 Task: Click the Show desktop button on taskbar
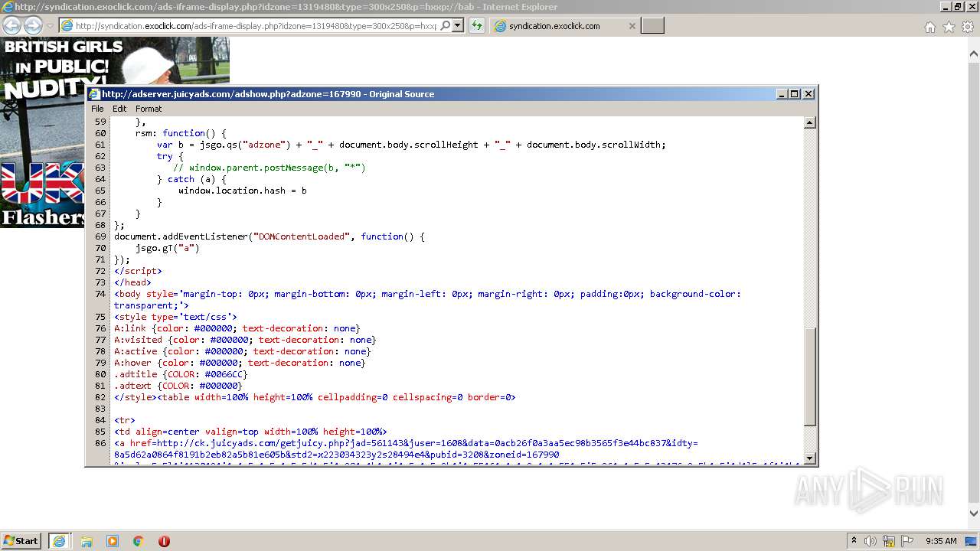click(972, 541)
